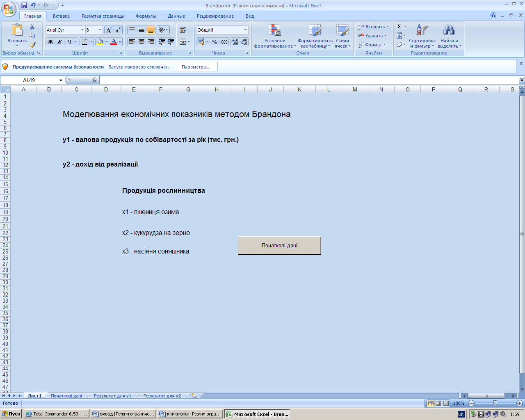
Task: Click the font color red A swatch
Action: coord(114,42)
